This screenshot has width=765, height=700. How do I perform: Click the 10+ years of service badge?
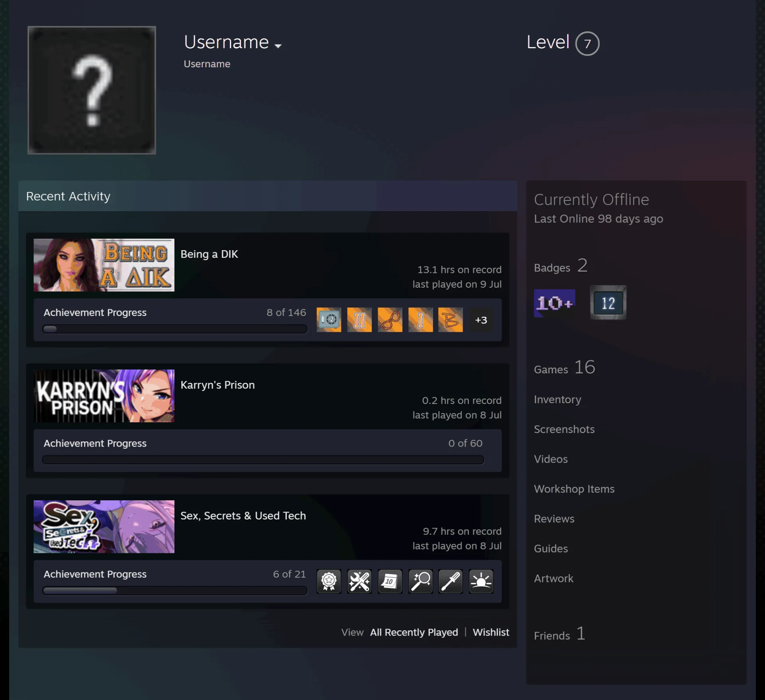tap(554, 303)
